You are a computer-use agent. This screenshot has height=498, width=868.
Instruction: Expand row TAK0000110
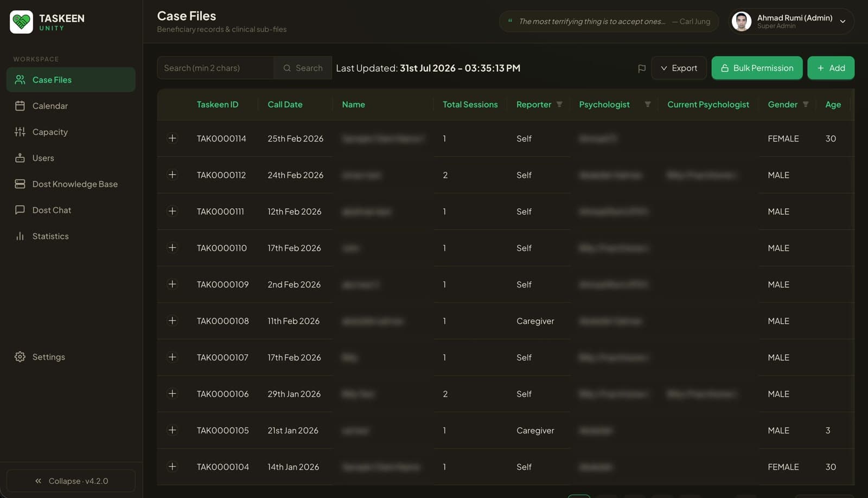pos(172,247)
